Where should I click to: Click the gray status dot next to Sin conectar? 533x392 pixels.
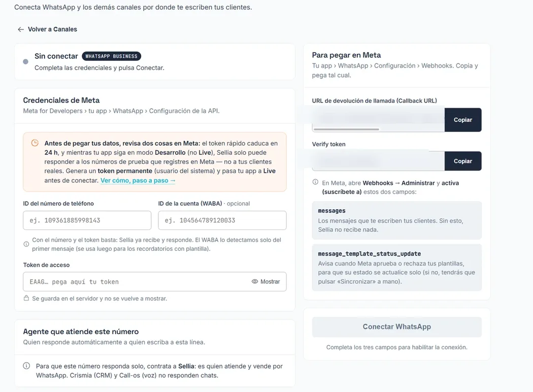(x=25, y=61)
